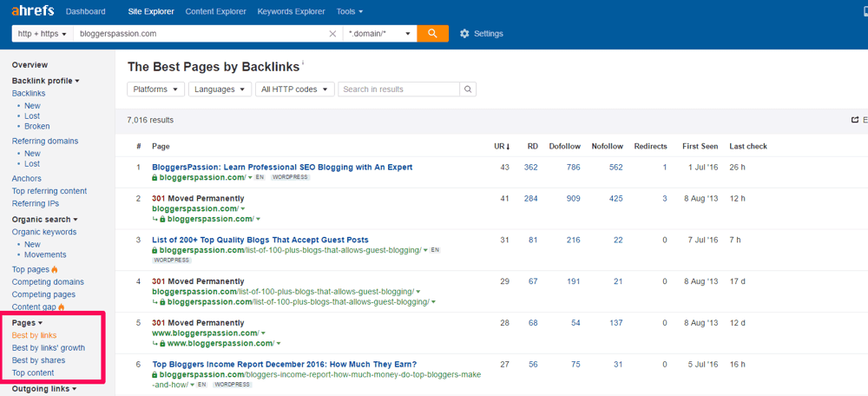Collapse the Organic search section

(x=45, y=220)
